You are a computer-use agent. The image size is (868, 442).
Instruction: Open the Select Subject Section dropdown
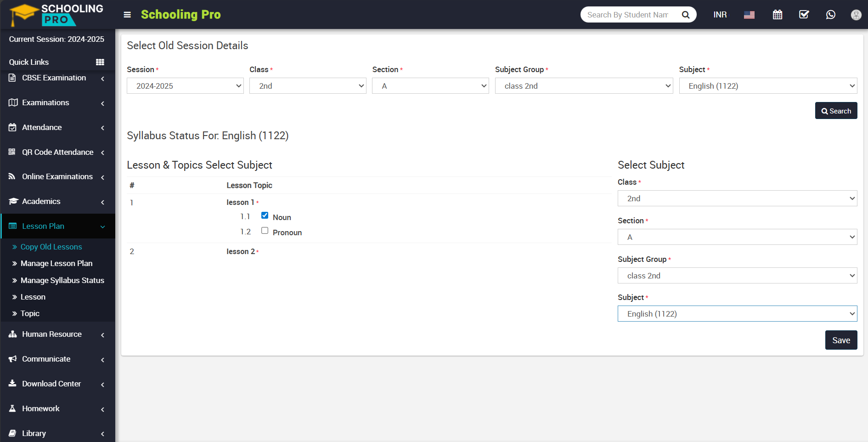pos(737,237)
